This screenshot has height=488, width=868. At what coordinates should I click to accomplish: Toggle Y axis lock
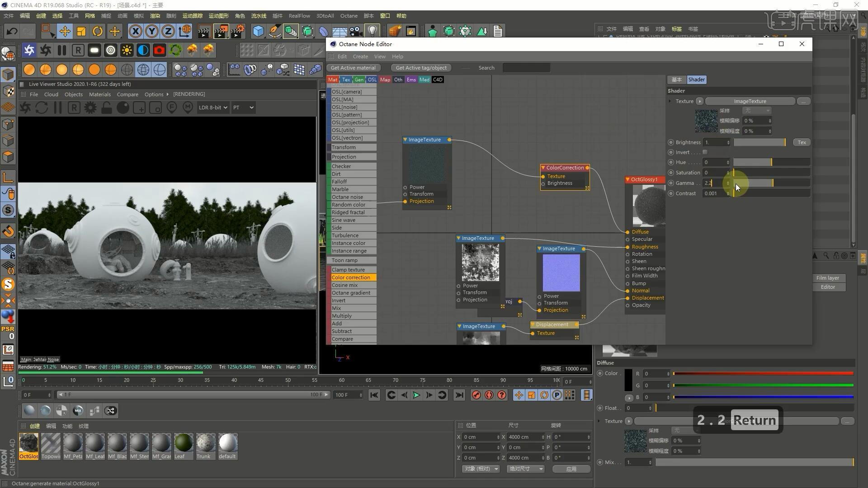[x=152, y=31]
